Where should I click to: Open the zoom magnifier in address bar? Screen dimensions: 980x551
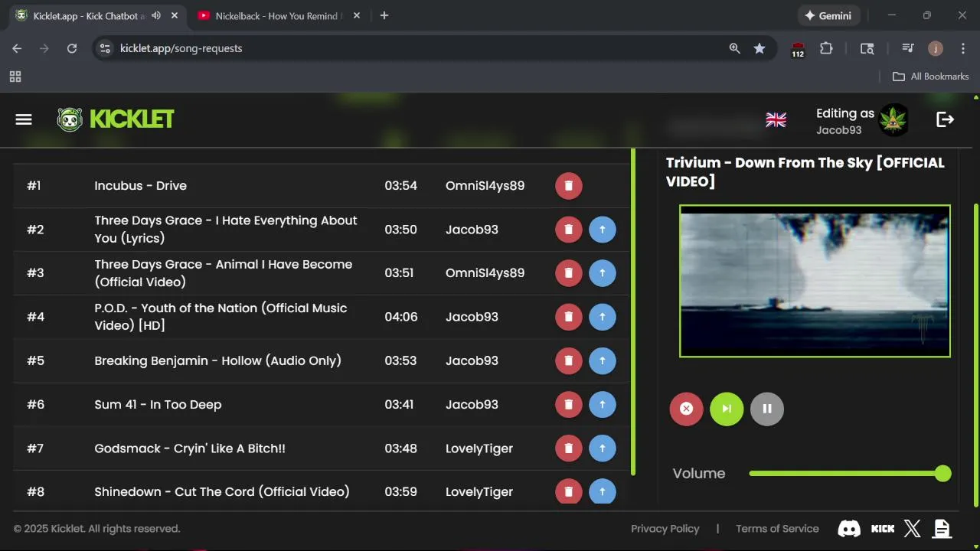click(x=734, y=48)
